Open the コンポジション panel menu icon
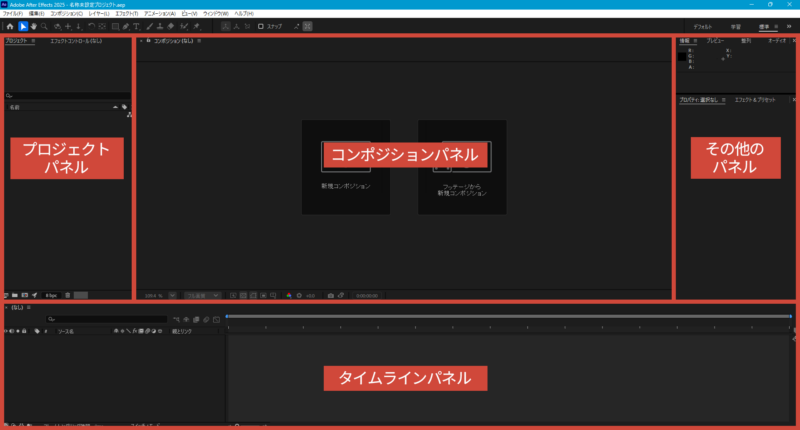 (199, 41)
